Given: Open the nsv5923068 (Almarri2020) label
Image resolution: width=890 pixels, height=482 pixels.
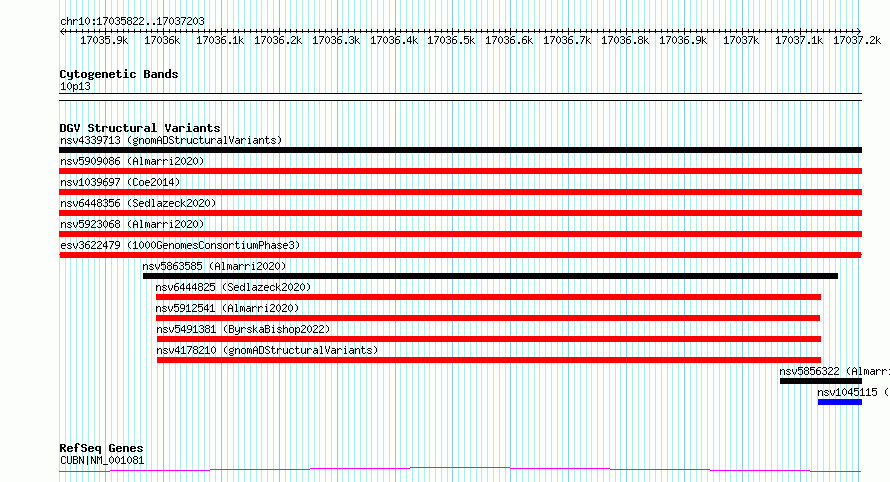Looking at the screenshot, I should (x=132, y=224).
